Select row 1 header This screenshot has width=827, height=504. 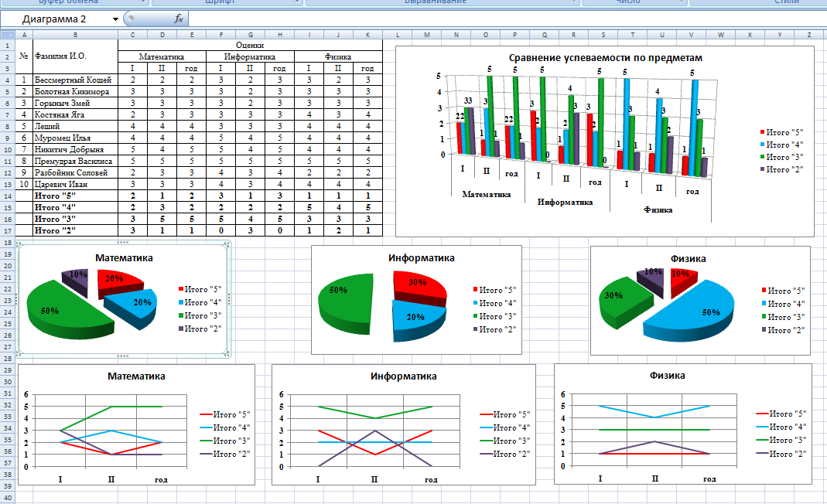click(x=8, y=46)
